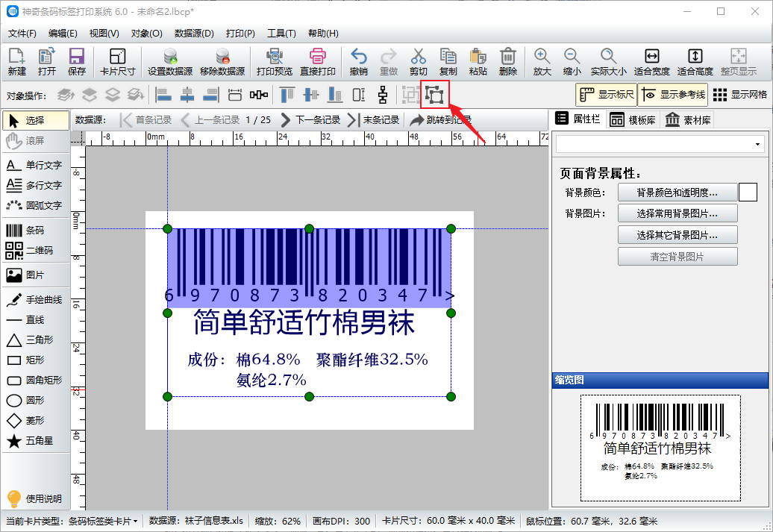Distribute selected objects horizontally
This screenshot has height=532, width=773.
259,95
